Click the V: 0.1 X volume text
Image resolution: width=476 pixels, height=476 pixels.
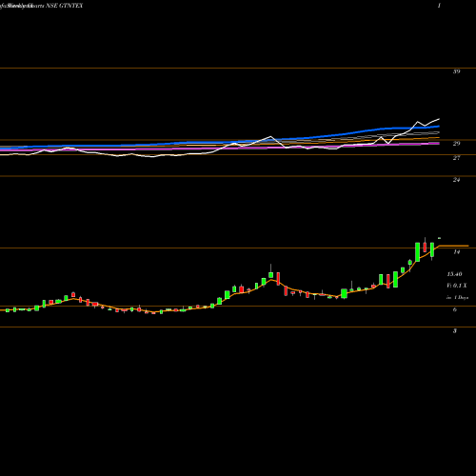click(x=457, y=286)
